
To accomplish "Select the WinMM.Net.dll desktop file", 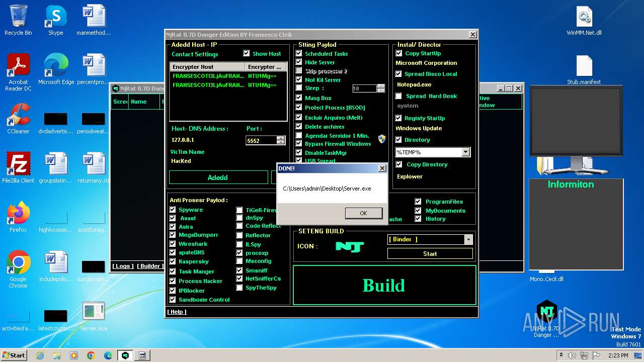I will 584,20.
